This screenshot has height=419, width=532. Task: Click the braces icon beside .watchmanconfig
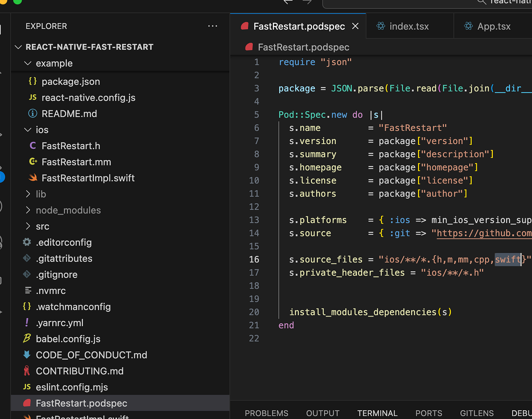[x=27, y=306]
